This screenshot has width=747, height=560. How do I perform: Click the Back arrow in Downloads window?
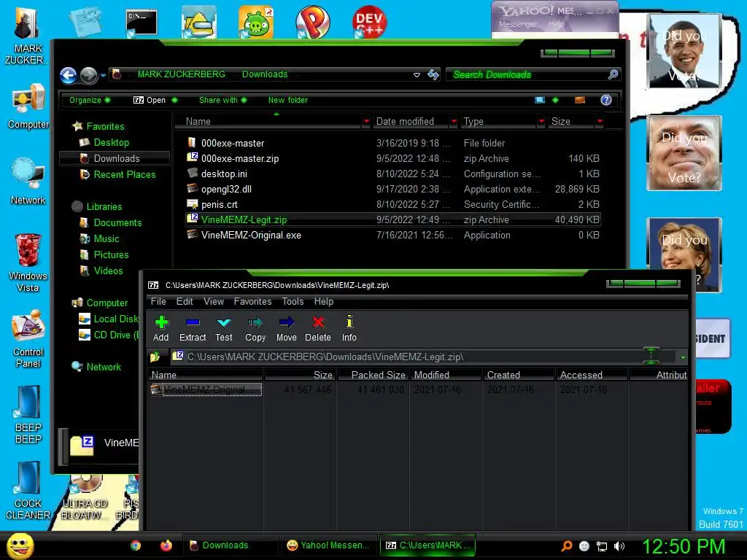(68, 75)
